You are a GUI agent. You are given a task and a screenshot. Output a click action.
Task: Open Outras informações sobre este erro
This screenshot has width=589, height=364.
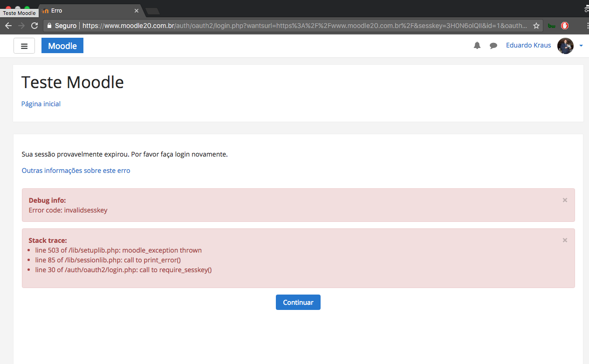click(x=76, y=171)
